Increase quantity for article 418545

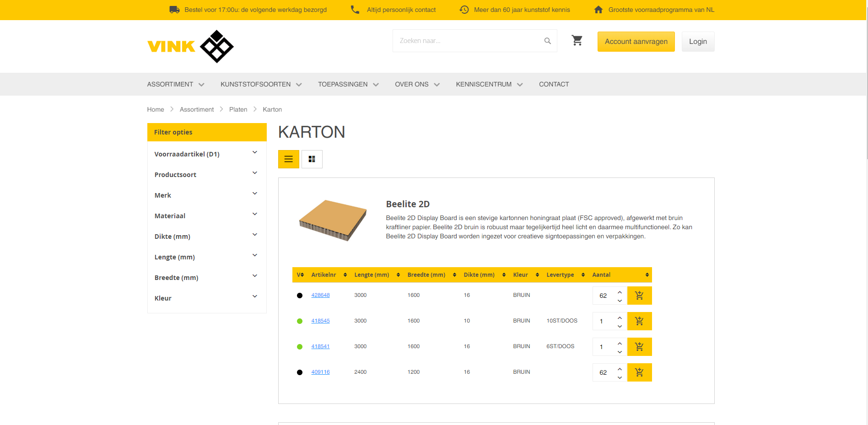click(x=620, y=317)
